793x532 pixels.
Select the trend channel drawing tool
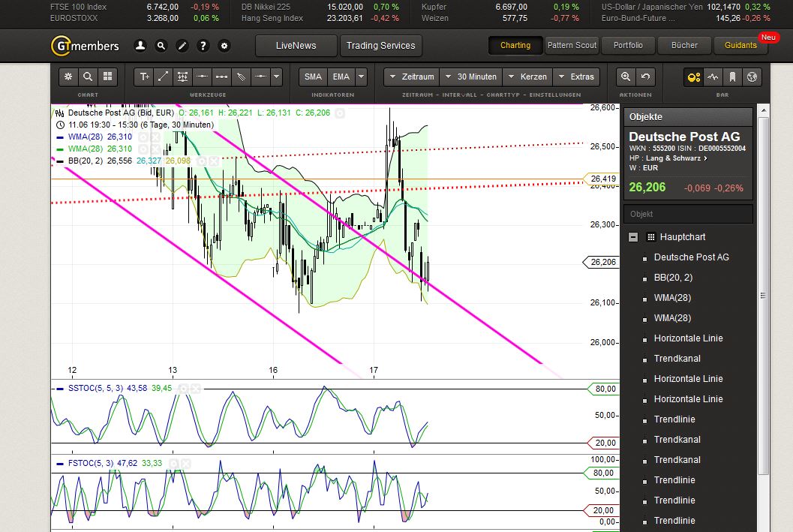(182, 77)
